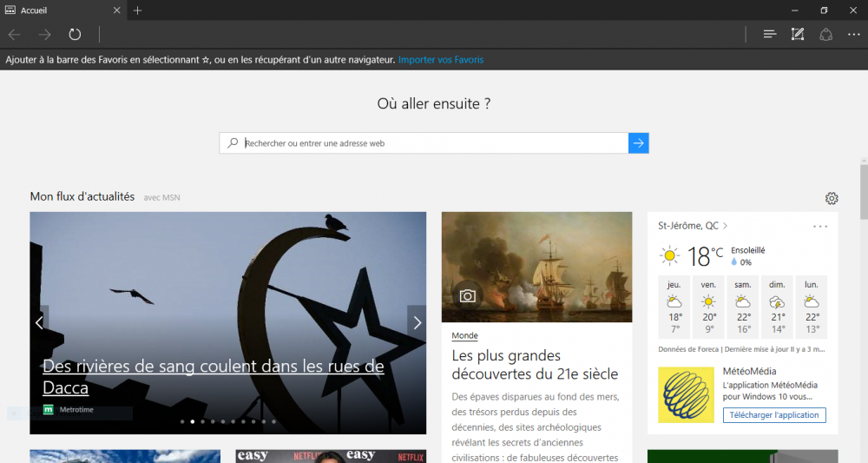The image size is (868, 463).
Task: Click the sunny current weather icon
Action: tap(669, 256)
